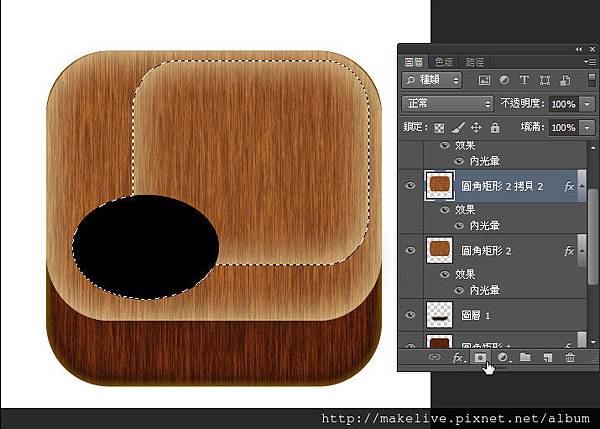This screenshot has width=600, height=429.
Task: Select the 圓角矩形 2 layer thumbnail
Action: [439, 250]
